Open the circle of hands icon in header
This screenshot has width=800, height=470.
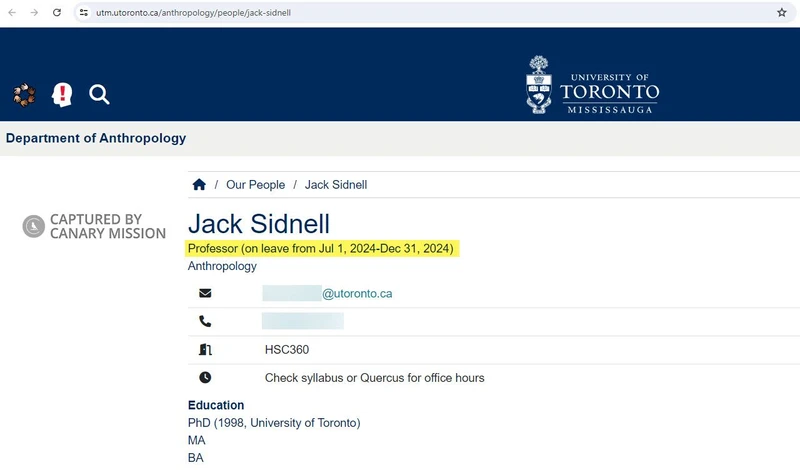[24, 95]
